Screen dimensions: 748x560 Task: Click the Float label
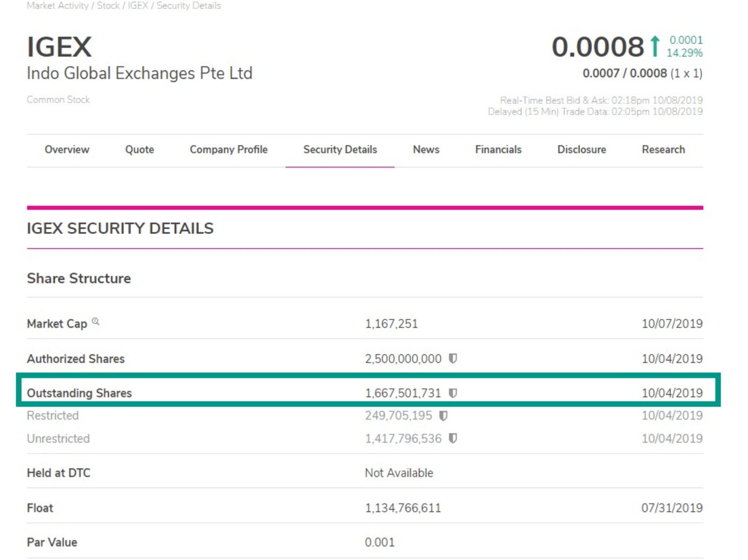pos(40,508)
